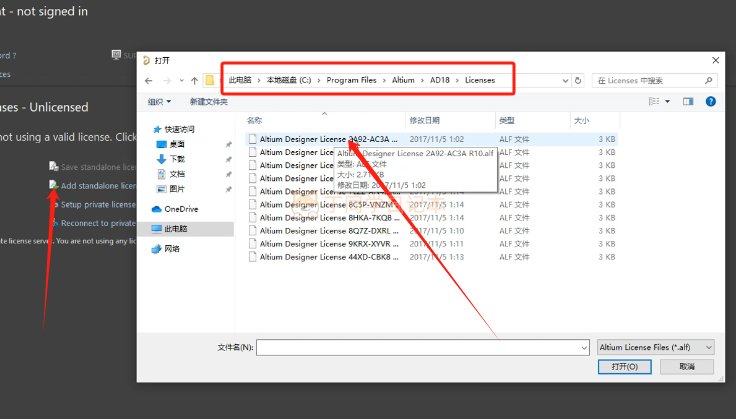Image resolution: width=736 pixels, height=419 pixels.
Task: Open the Desktop (桌面) quick access folder
Action: (x=176, y=144)
